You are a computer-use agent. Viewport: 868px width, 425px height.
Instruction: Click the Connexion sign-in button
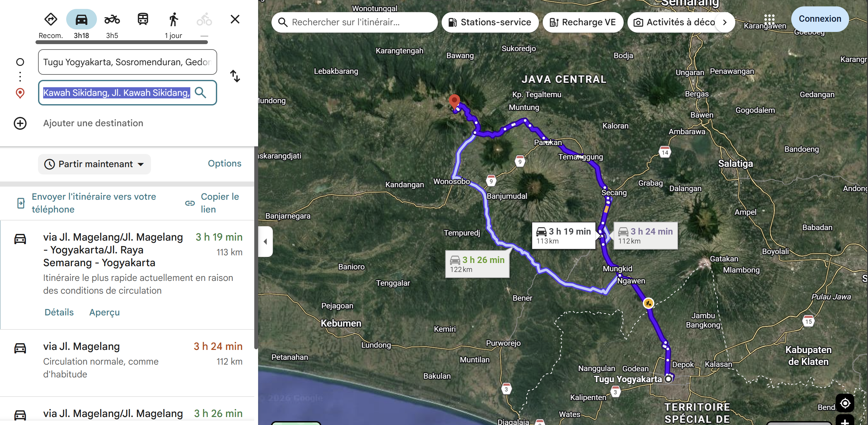(819, 19)
